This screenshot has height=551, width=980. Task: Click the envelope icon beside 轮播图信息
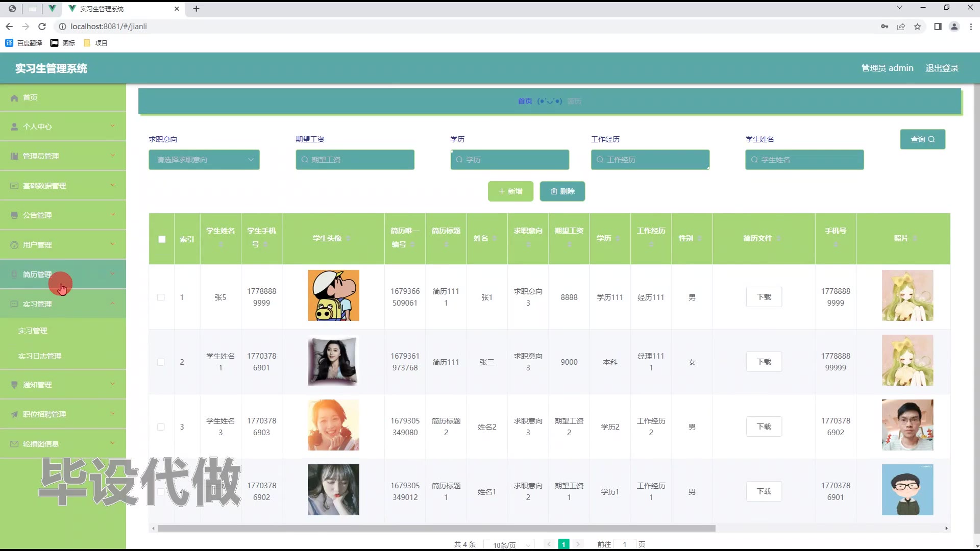(x=14, y=444)
